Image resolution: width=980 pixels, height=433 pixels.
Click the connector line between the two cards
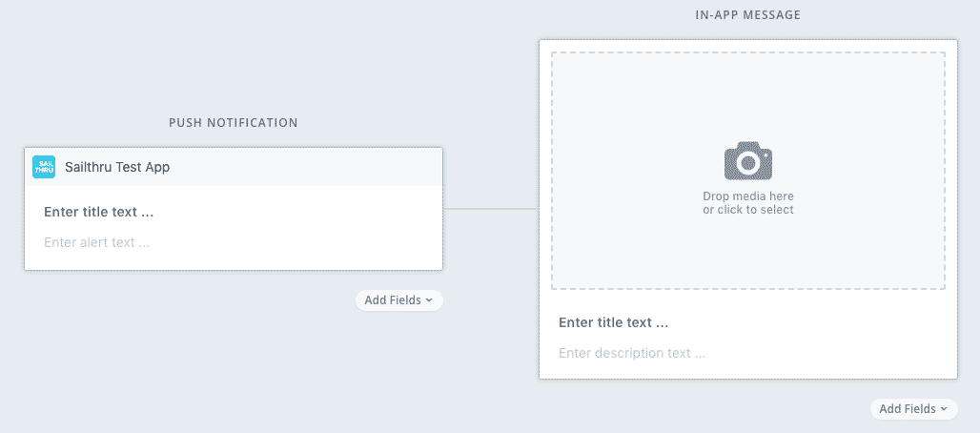491,209
